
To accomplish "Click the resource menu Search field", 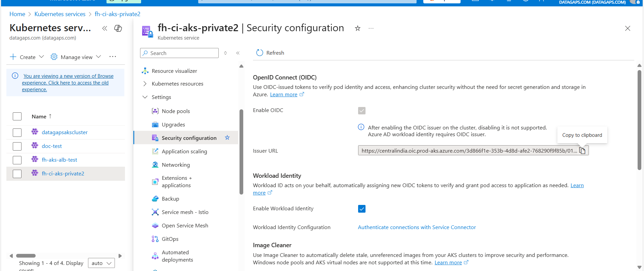I will [x=179, y=53].
